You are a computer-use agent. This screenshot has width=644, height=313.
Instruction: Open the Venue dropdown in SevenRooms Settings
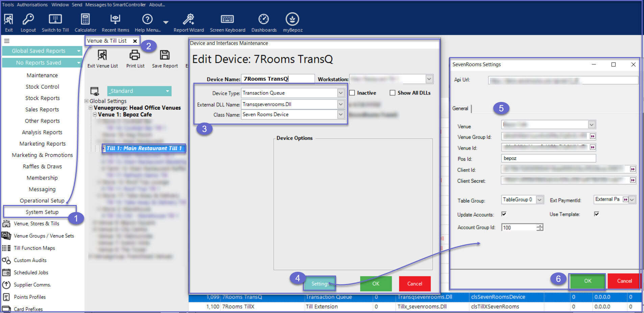click(x=591, y=125)
